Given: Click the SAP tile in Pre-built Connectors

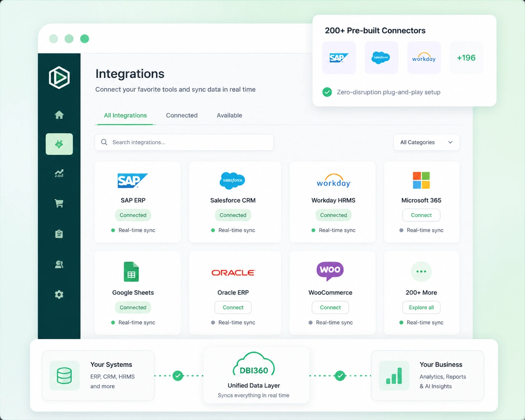Looking at the screenshot, I should point(339,58).
